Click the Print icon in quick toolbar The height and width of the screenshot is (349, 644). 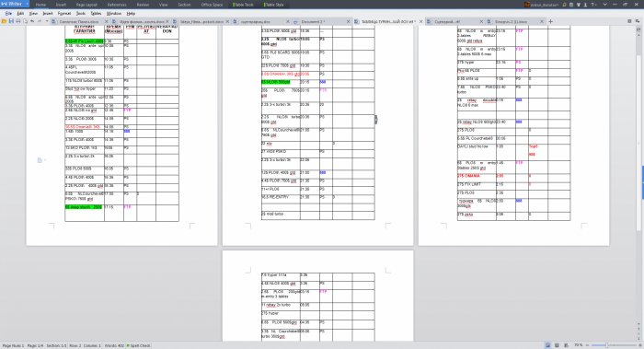(18, 21)
